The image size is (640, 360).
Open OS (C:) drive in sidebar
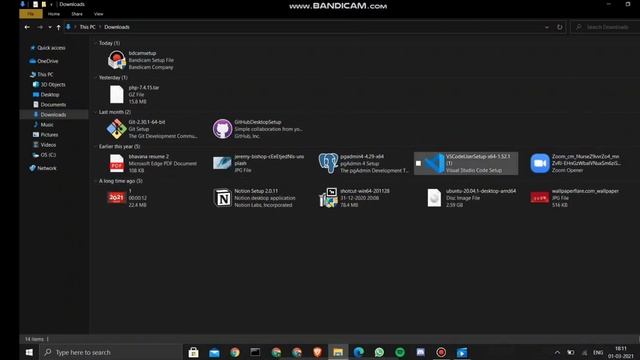(x=44, y=155)
